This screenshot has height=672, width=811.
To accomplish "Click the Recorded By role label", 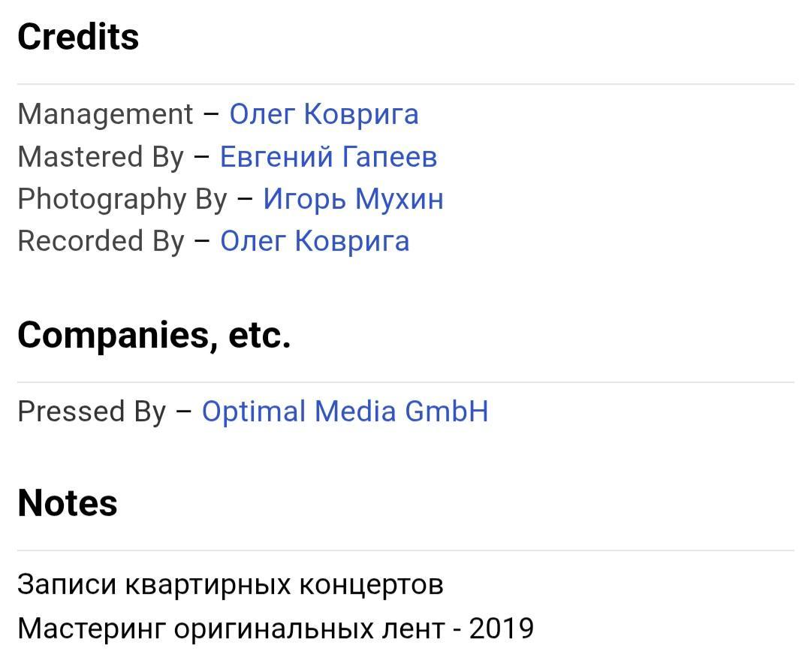I will click(x=101, y=242).
